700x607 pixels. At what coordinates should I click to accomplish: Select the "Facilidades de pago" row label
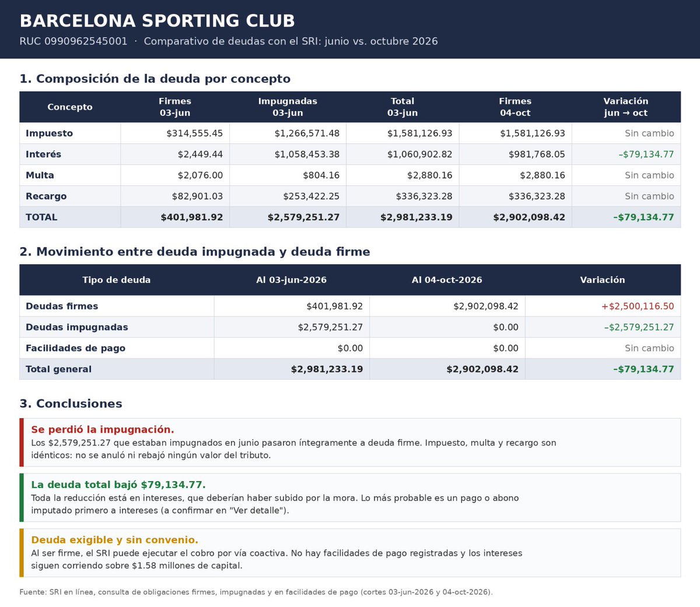pyautogui.click(x=76, y=349)
